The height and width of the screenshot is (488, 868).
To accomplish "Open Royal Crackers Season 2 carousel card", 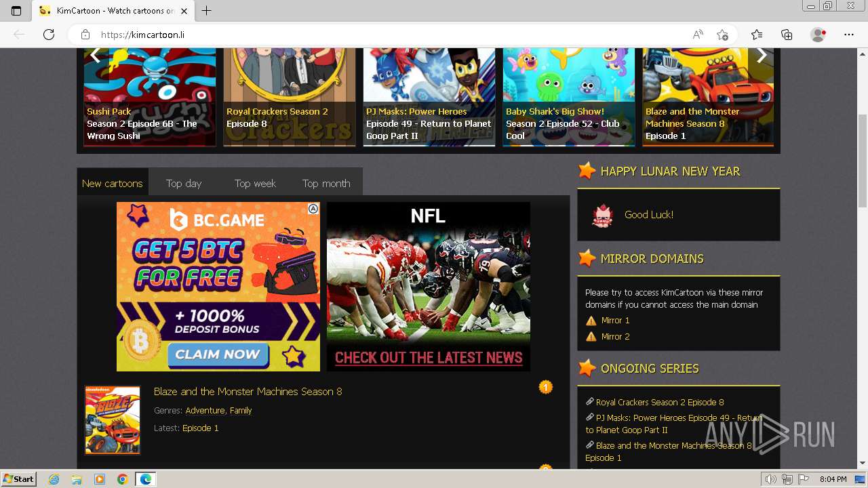I will (290, 96).
